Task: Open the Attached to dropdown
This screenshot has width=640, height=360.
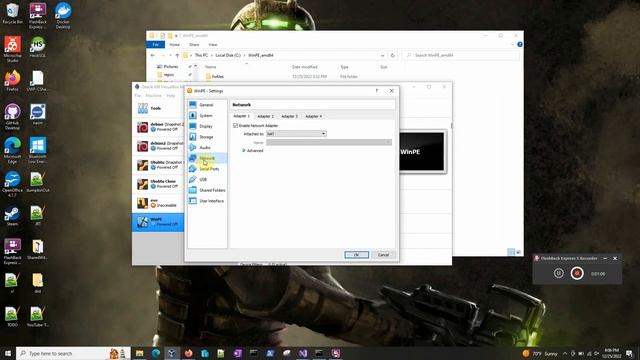Action: (x=296, y=133)
